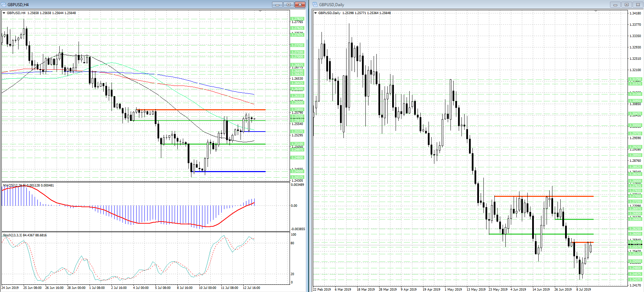The width and height of the screenshot is (644, 292).
Task: Click the 18 Mar 2019 date label
Action: coord(366,290)
